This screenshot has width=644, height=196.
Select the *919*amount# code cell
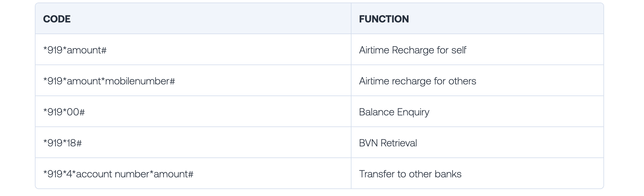pyautogui.click(x=75, y=50)
